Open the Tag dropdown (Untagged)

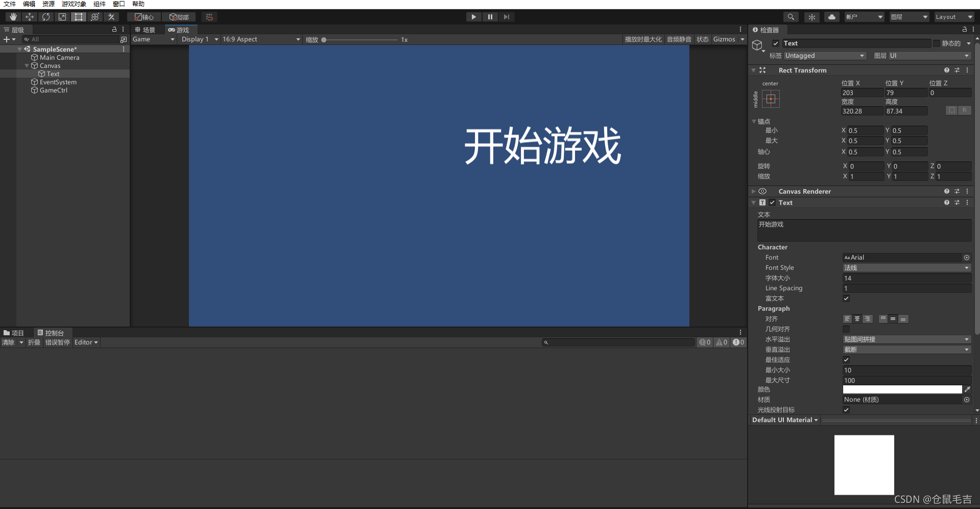[825, 56]
